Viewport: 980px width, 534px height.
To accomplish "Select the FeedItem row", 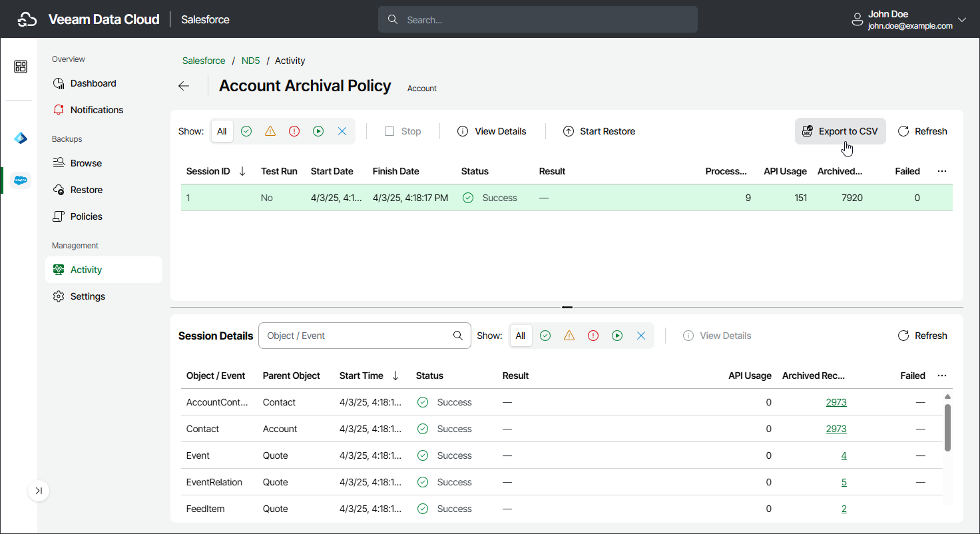I will (x=562, y=509).
